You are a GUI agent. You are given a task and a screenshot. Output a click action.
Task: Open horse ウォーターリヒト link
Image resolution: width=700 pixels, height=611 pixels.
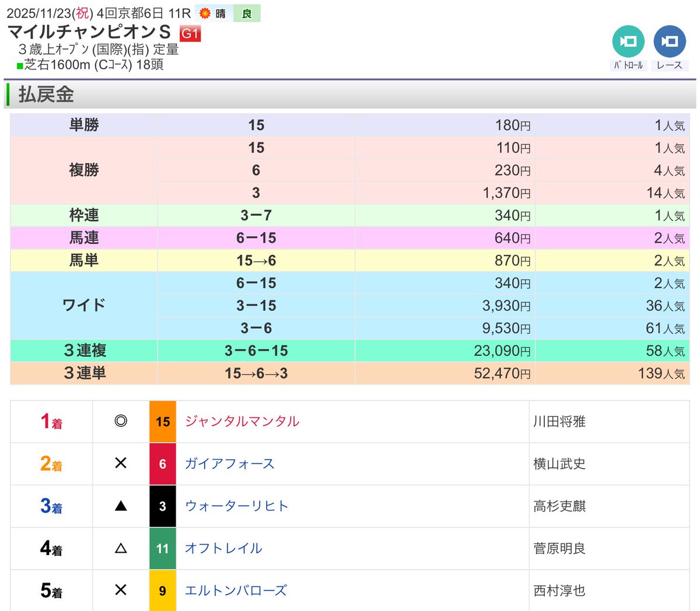pos(236,506)
